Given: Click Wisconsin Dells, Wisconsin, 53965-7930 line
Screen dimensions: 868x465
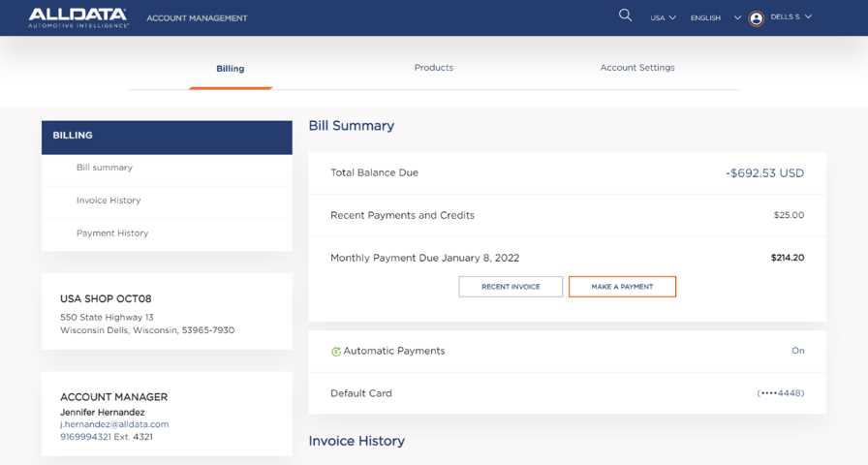Looking at the screenshot, I should pyautogui.click(x=147, y=330).
